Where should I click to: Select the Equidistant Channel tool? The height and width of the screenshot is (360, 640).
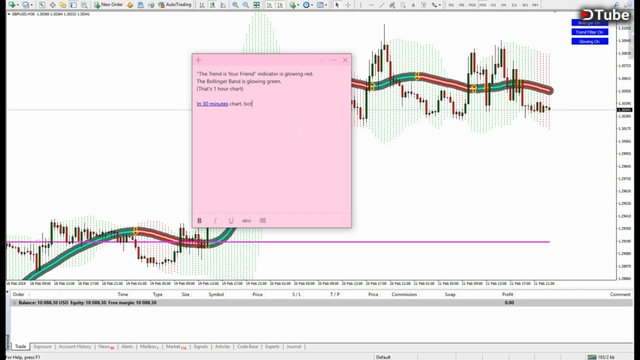[392, 5]
